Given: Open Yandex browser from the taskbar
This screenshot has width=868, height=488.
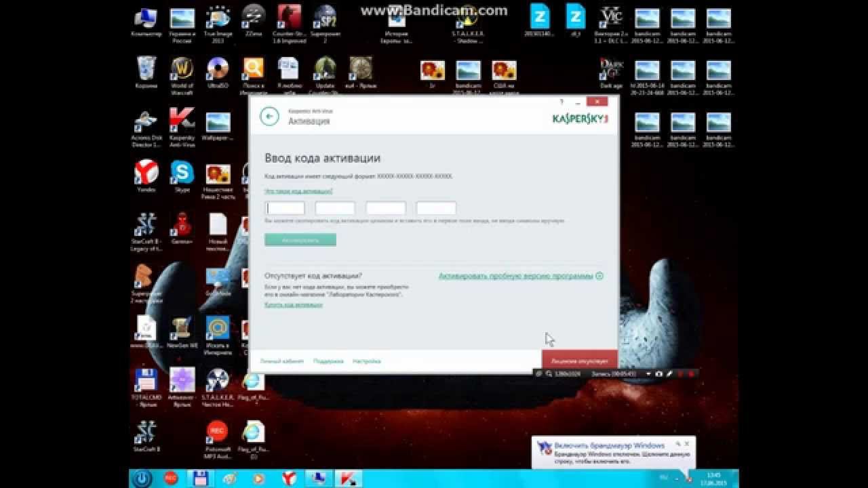Looking at the screenshot, I should click(x=290, y=479).
